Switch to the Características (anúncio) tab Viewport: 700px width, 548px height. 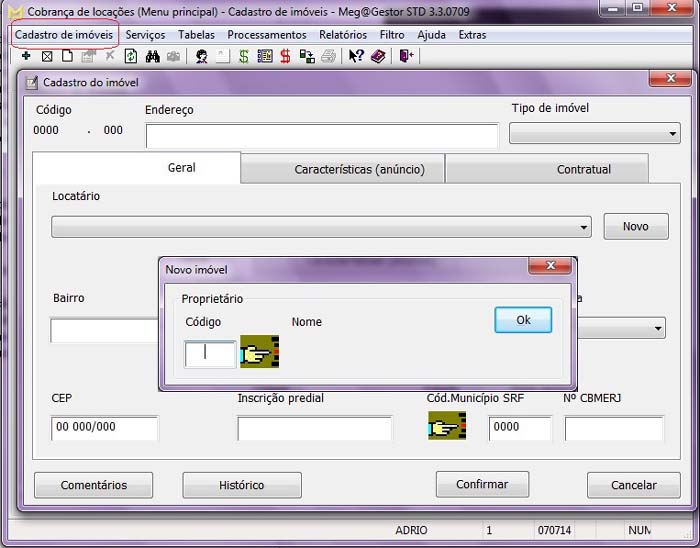pos(359,169)
